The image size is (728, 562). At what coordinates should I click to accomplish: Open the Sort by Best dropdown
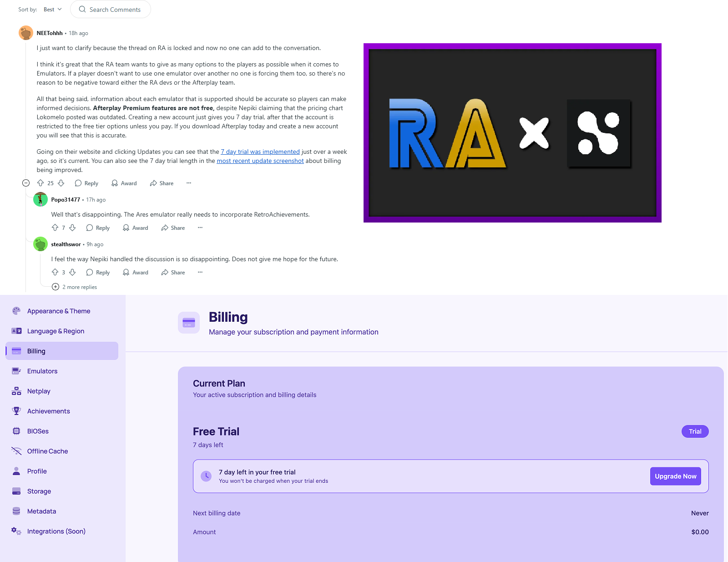(x=53, y=10)
